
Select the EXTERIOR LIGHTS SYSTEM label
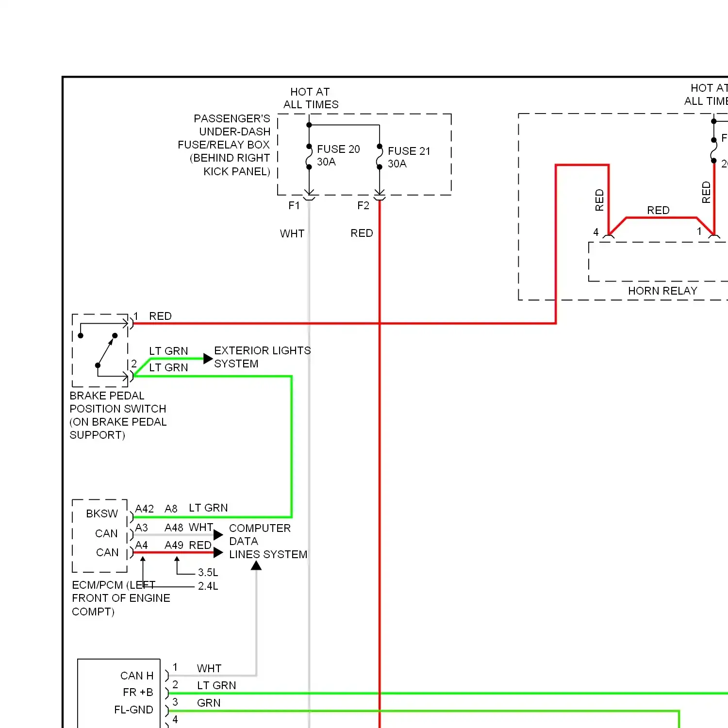pos(262,357)
